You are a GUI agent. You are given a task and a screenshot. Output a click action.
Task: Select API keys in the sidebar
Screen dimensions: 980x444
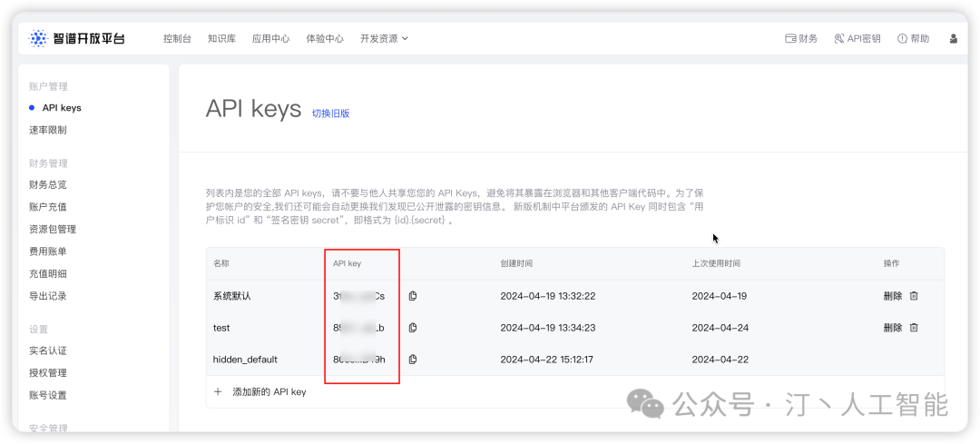click(62, 107)
